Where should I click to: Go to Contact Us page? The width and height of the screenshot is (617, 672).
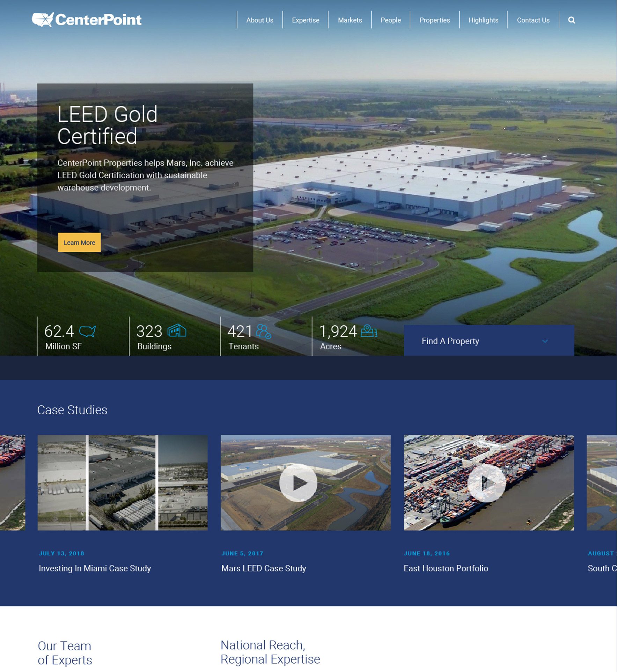click(x=533, y=20)
